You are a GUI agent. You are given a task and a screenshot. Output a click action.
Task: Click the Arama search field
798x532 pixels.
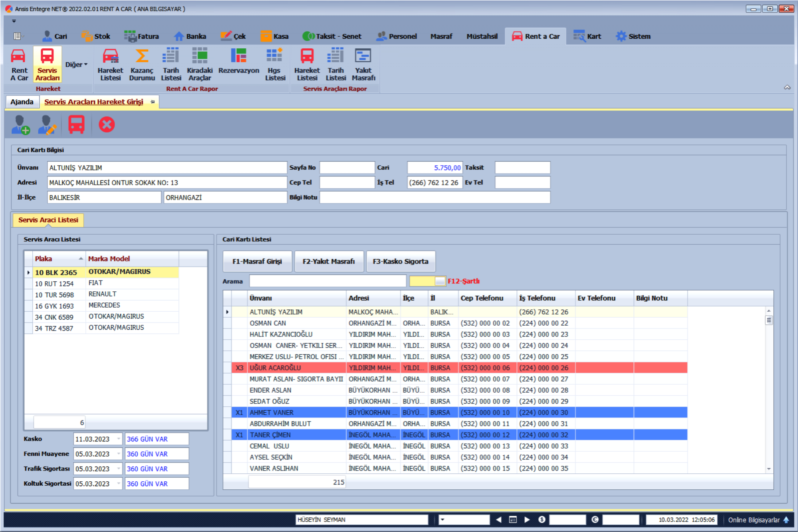(328, 281)
